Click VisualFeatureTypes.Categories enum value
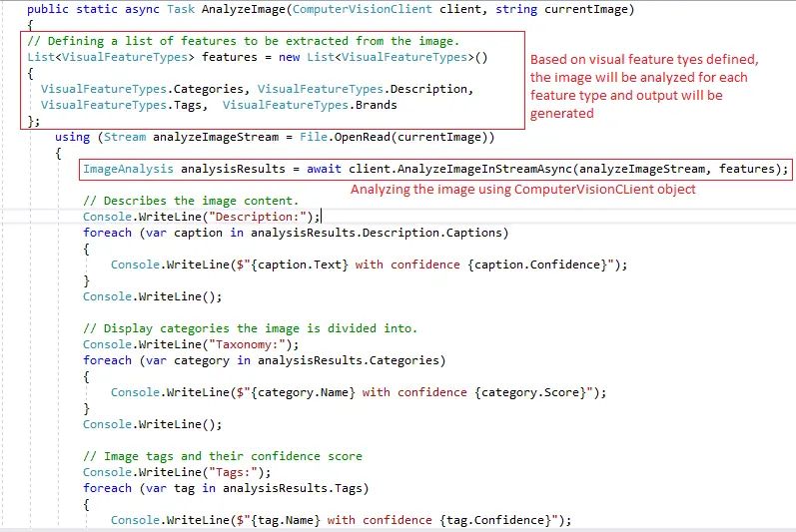This screenshot has height=532, width=796. click(142, 89)
